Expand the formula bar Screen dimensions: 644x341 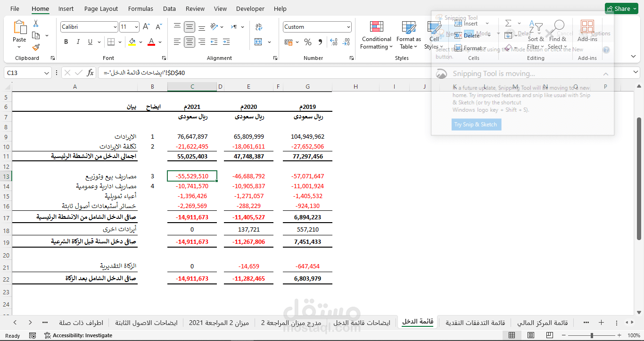(636, 73)
